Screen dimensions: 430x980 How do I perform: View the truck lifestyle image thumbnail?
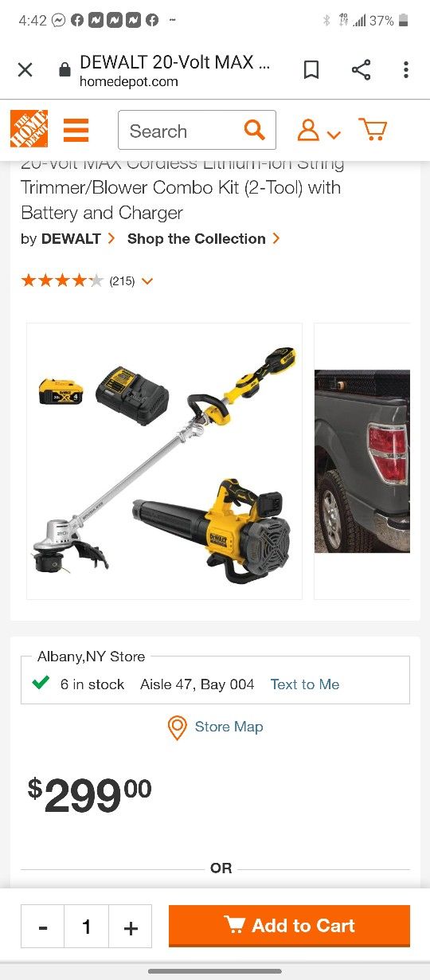tap(362, 461)
